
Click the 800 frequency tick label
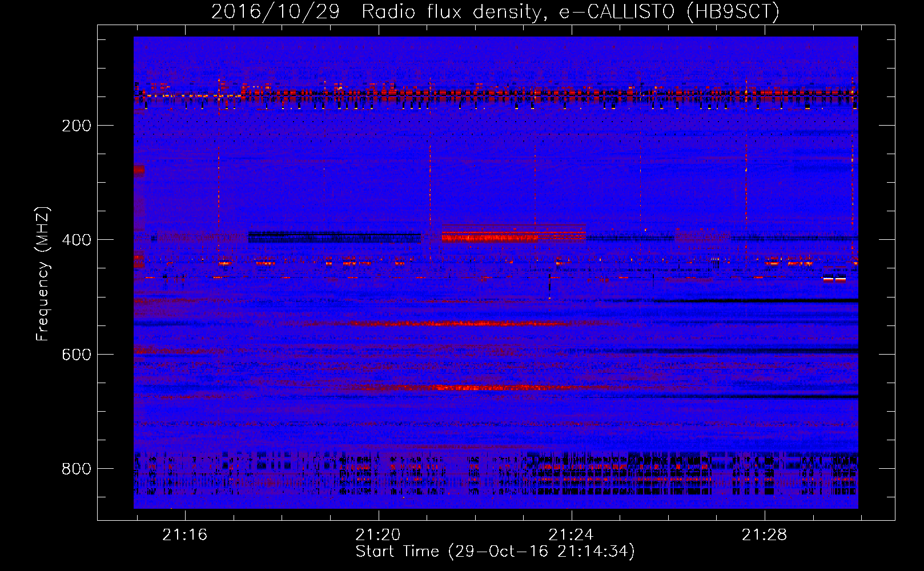pos(77,469)
